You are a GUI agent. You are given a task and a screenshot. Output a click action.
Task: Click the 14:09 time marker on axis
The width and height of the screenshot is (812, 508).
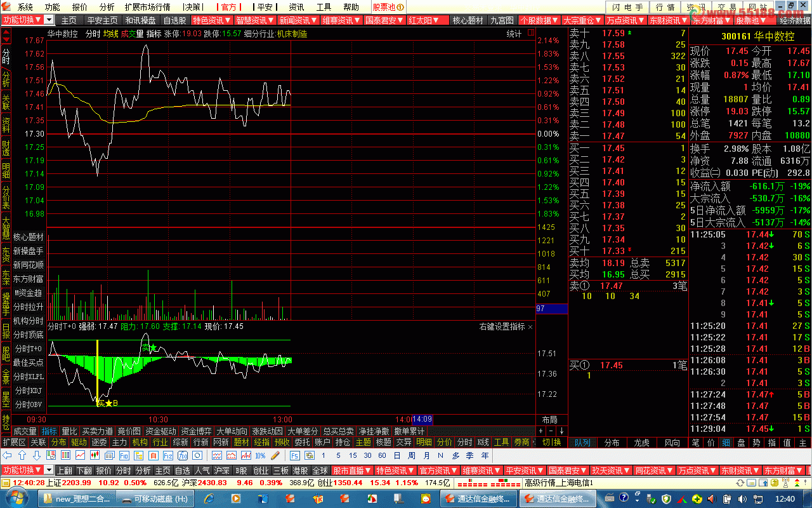(x=422, y=419)
